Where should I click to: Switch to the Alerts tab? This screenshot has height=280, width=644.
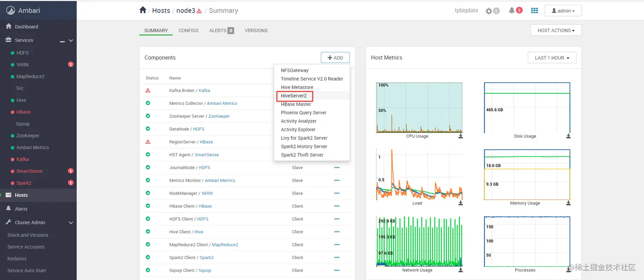(x=221, y=31)
